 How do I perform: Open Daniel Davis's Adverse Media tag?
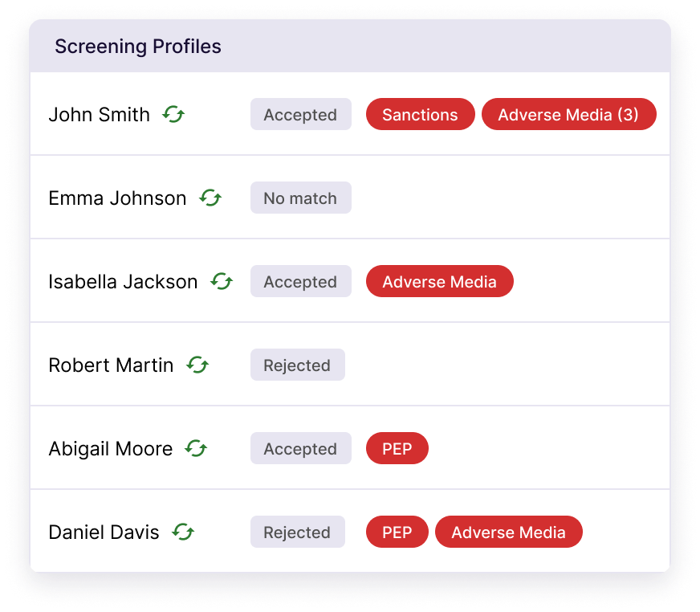[x=508, y=532]
